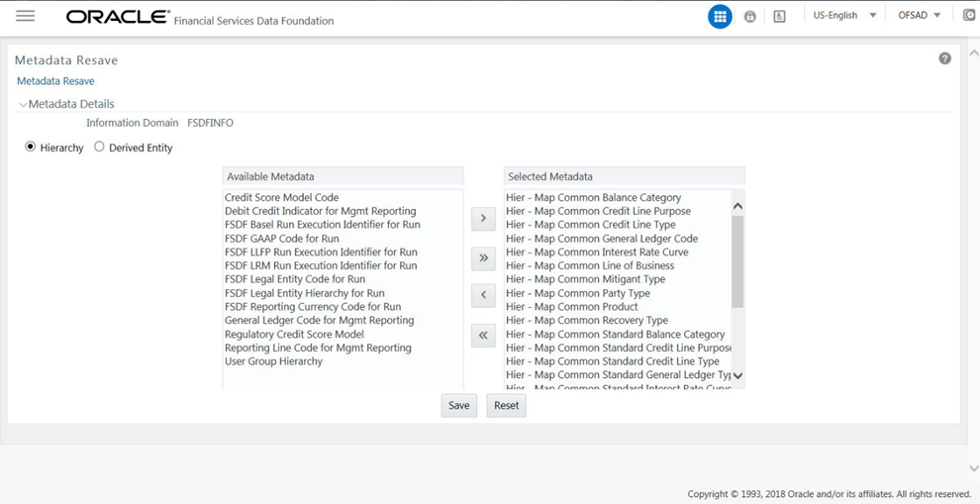Image resolution: width=980 pixels, height=504 pixels.
Task: Open the OFSAD user dropdown
Action: click(919, 15)
